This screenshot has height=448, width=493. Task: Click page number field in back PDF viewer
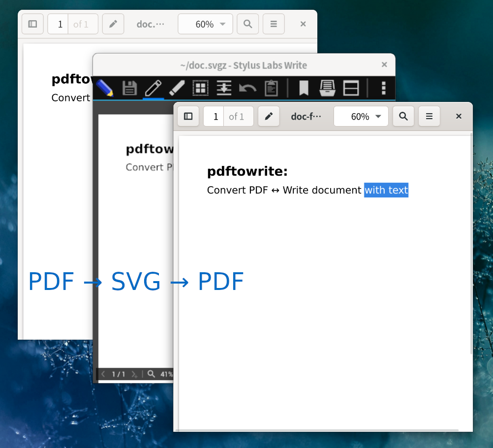(59, 24)
